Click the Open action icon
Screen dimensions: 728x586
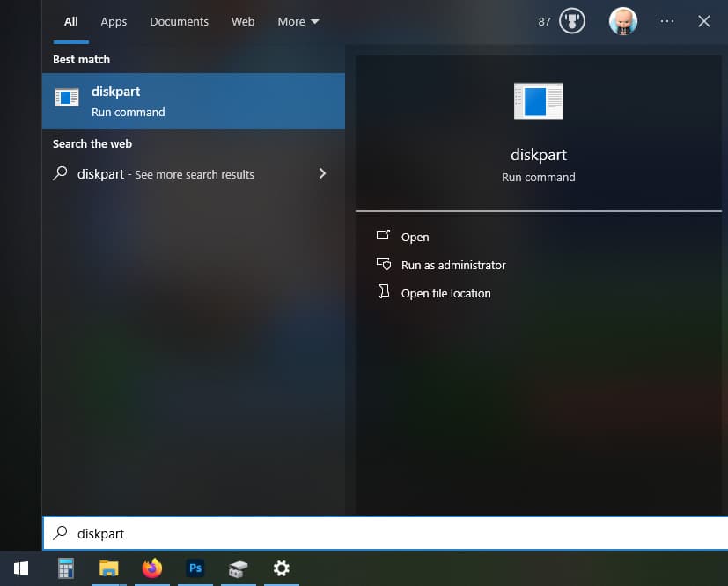click(x=383, y=235)
